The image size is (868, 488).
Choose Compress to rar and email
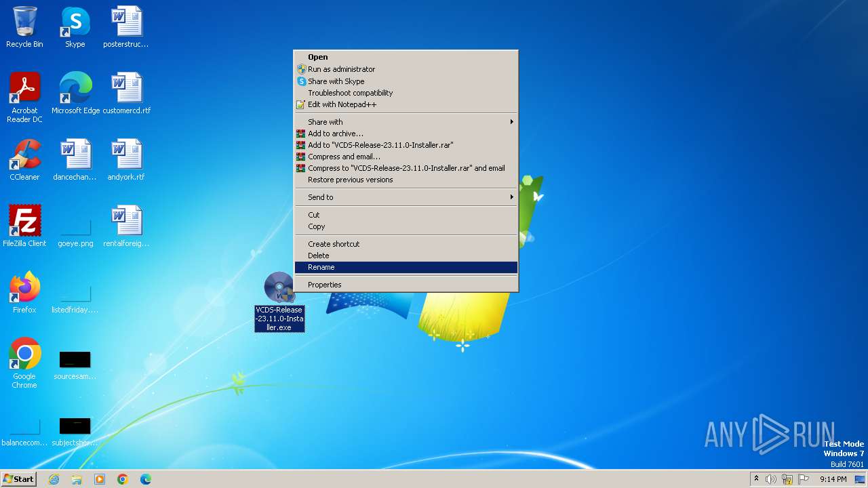pyautogui.click(x=406, y=168)
